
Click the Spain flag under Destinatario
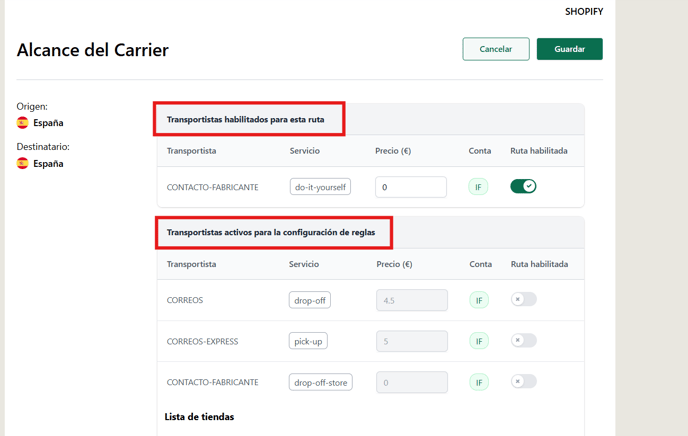[x=22, y=164]
